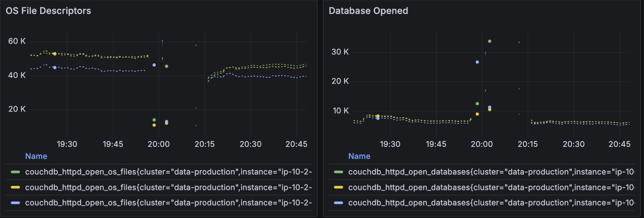Click 20 K axis label in Database Opened
The image size is (644, 218).
point(340,81)
